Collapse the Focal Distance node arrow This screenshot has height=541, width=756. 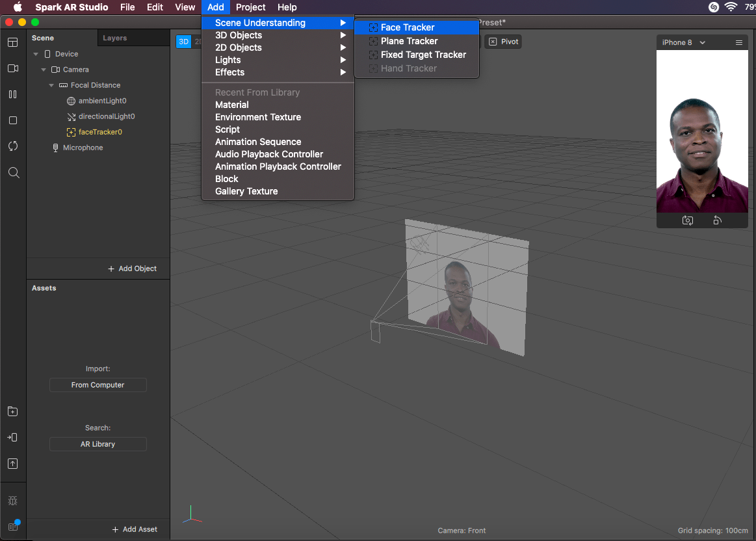point(51,85)
